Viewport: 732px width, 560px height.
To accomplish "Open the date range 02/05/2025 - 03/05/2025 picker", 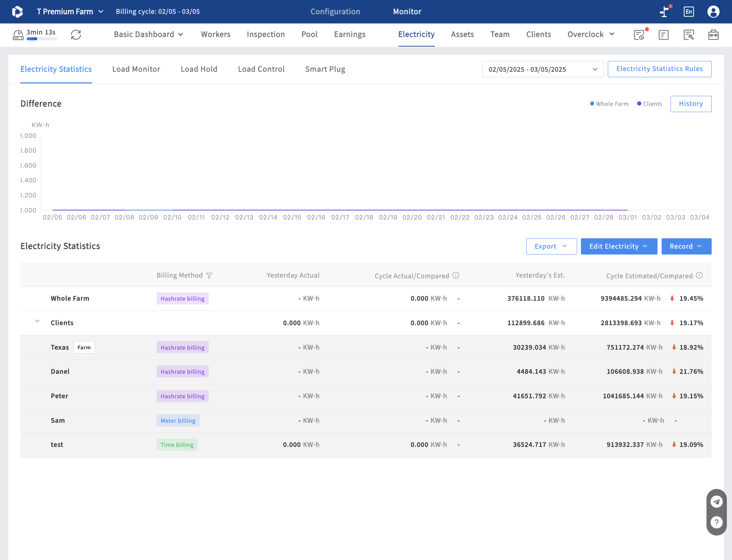I will (x=543, y=69).
